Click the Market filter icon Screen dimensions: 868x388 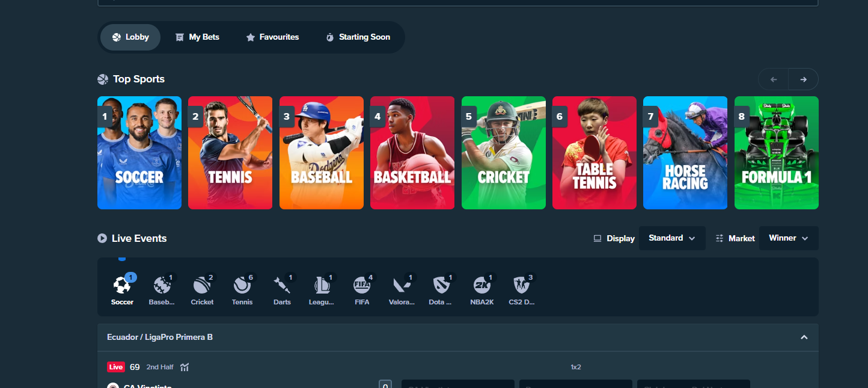(720, 238)
